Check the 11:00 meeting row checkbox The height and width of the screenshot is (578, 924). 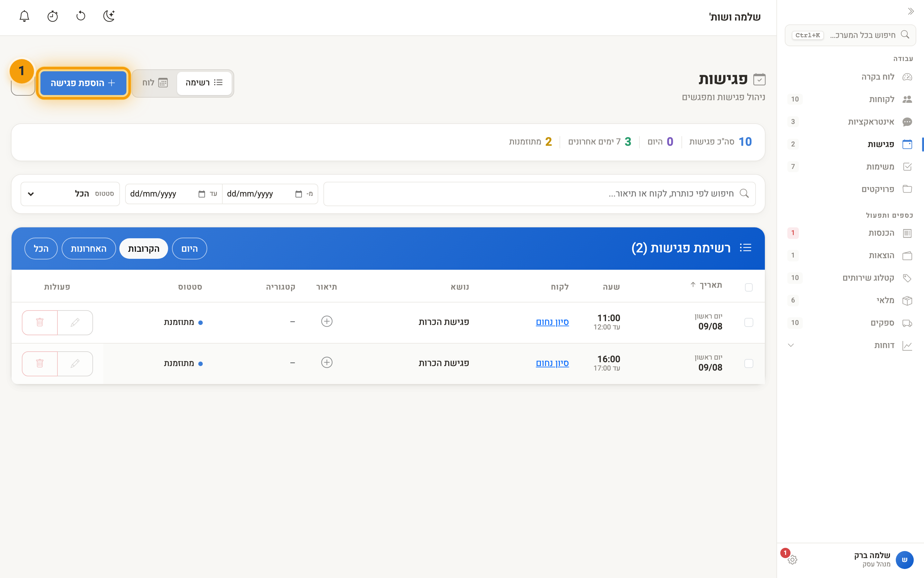[x=749, y=322]
